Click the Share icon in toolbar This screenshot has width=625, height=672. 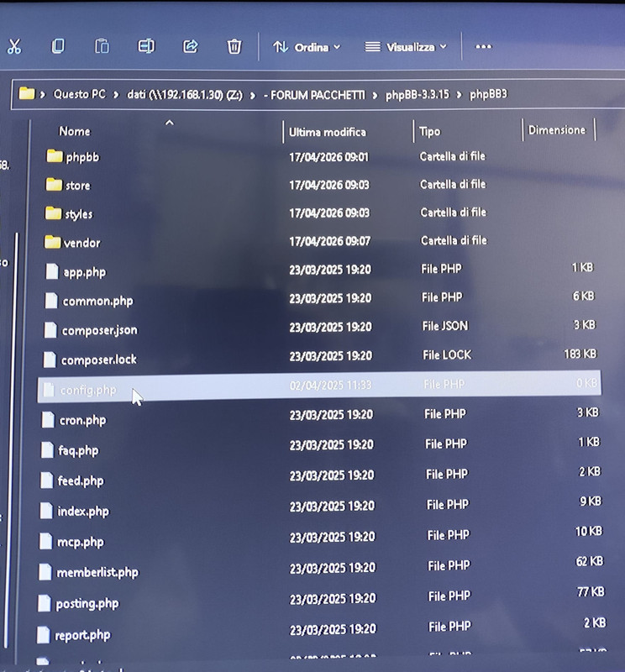(191, 46)
